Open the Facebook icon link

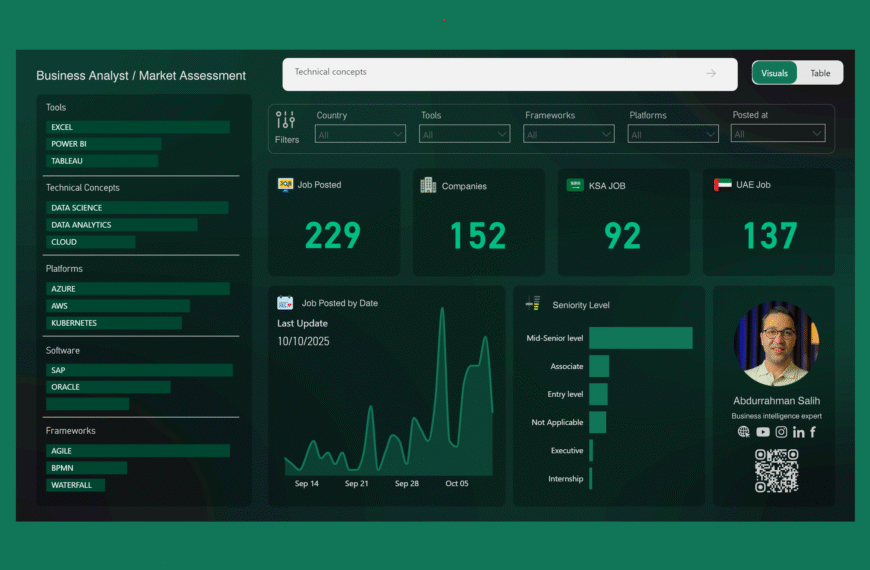click(812, 432)
